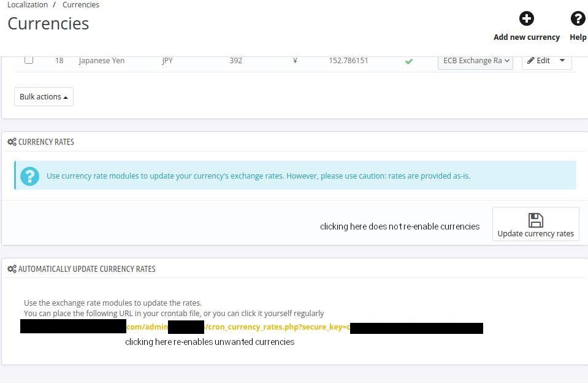
Task: Click the JPY ISO code cell
Action: point(167,61)
